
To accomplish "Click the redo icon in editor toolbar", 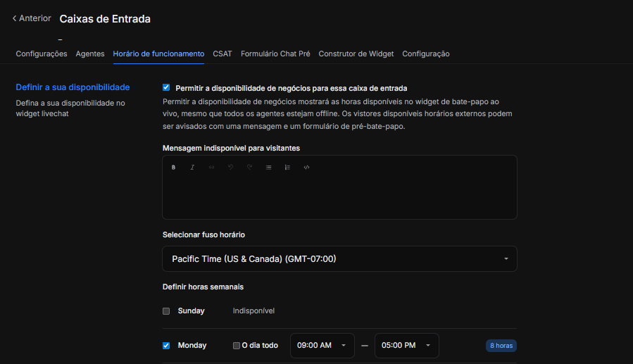I will coord(249,168).
